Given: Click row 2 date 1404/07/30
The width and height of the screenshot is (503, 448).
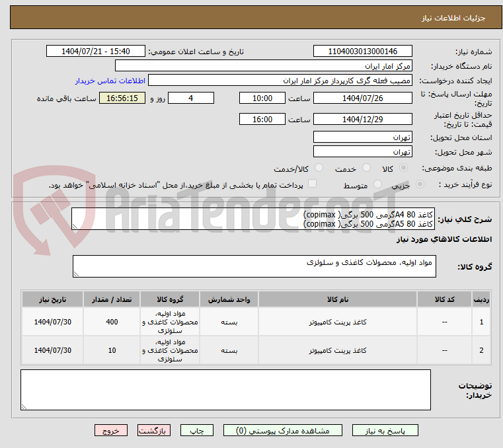Looking at the screenshot, I should click(x=53, y=350).
